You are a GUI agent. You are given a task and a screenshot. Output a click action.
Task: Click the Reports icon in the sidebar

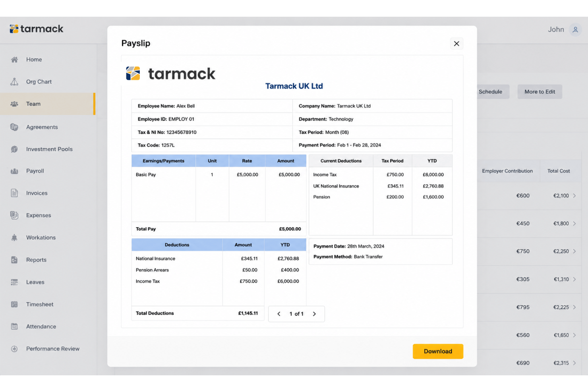14,260
